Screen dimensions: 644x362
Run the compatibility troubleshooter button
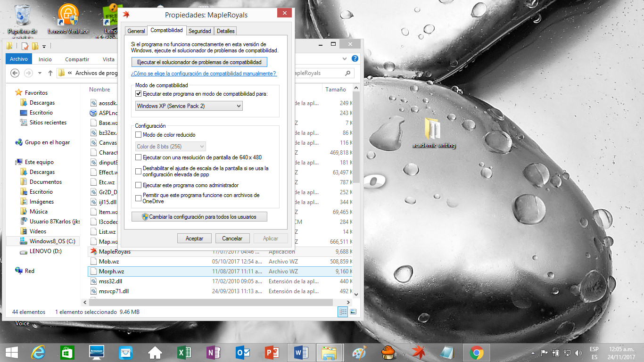coord(199,62)
